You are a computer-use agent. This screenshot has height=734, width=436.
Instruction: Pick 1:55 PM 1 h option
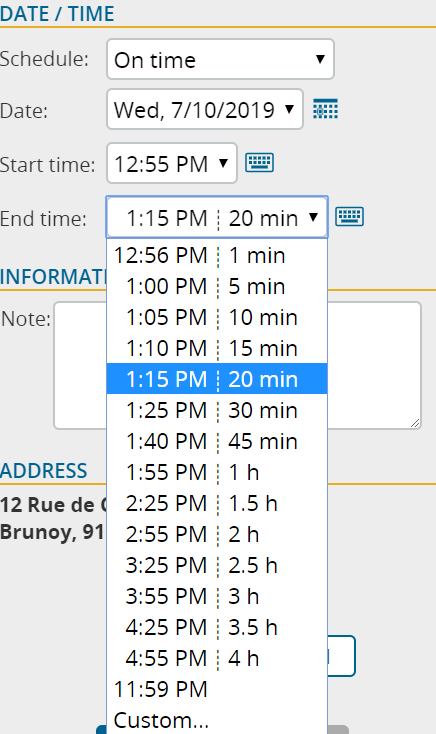(217, 472)
